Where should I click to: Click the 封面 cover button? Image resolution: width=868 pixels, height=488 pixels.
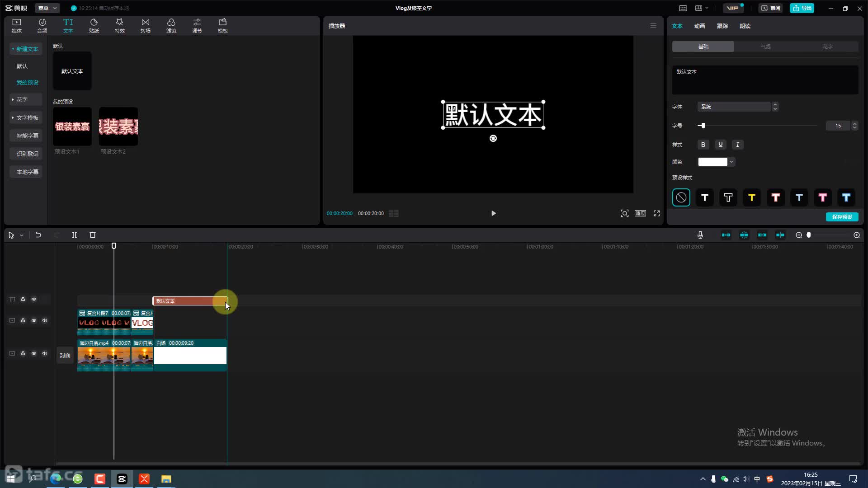pos(65,356)
